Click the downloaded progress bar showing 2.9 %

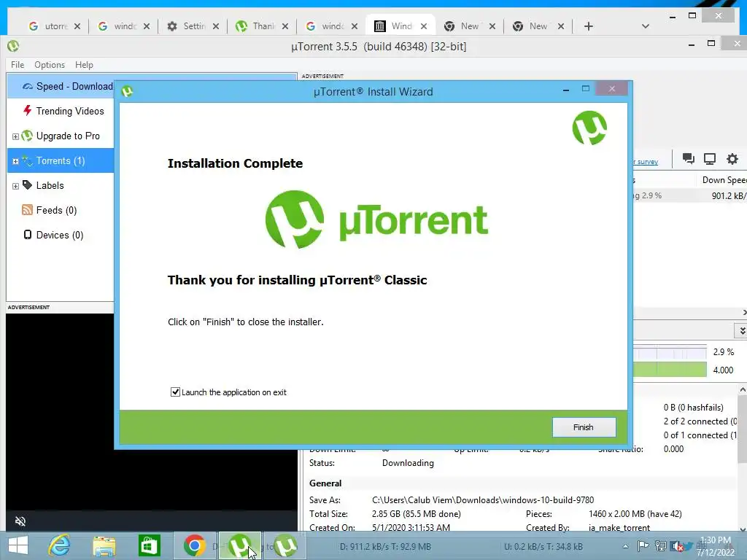(670, 352)
